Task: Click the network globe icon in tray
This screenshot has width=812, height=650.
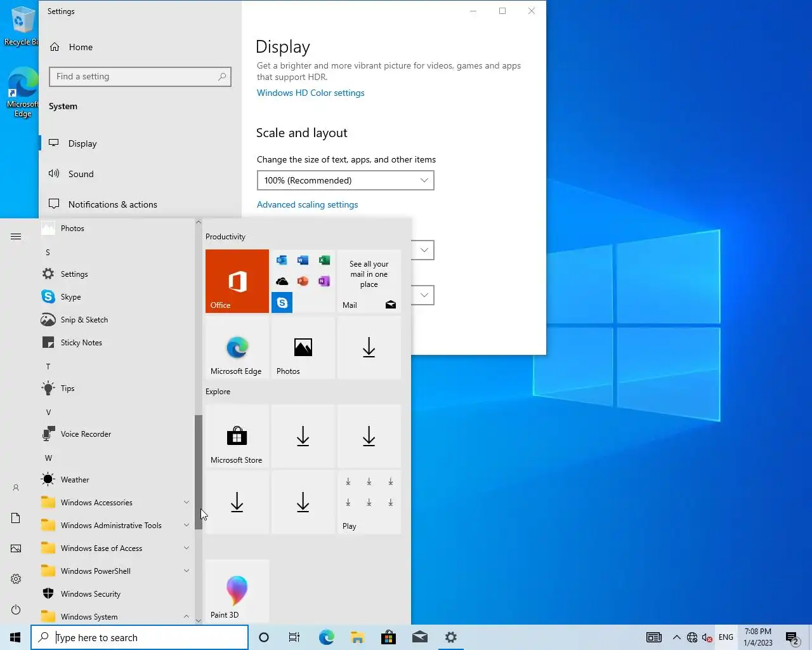Action: (x=692, y=637)
